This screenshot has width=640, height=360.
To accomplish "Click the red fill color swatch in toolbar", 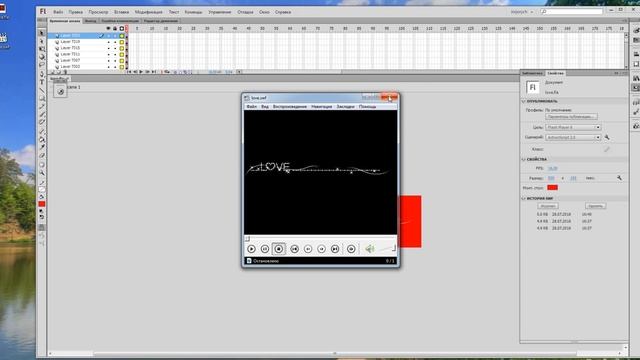I will coord(42,204).
